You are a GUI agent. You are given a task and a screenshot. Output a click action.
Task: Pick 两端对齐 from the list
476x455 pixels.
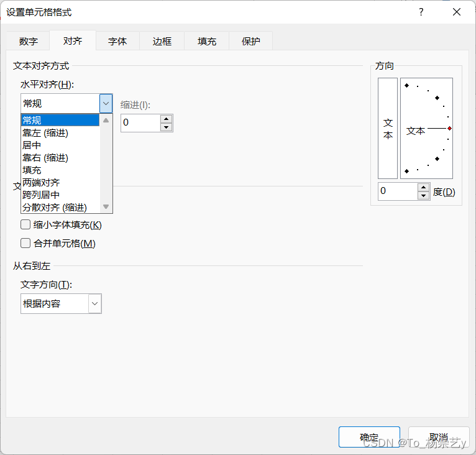point(60,183)
